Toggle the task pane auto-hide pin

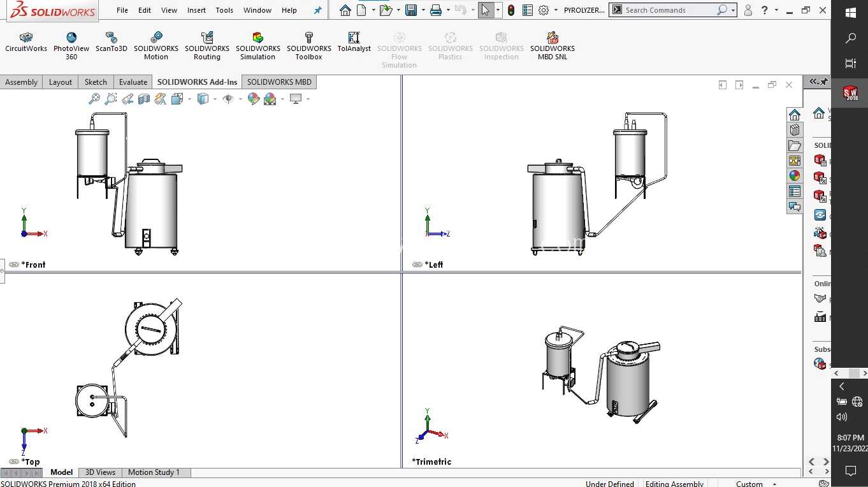[x=824, y=82]
